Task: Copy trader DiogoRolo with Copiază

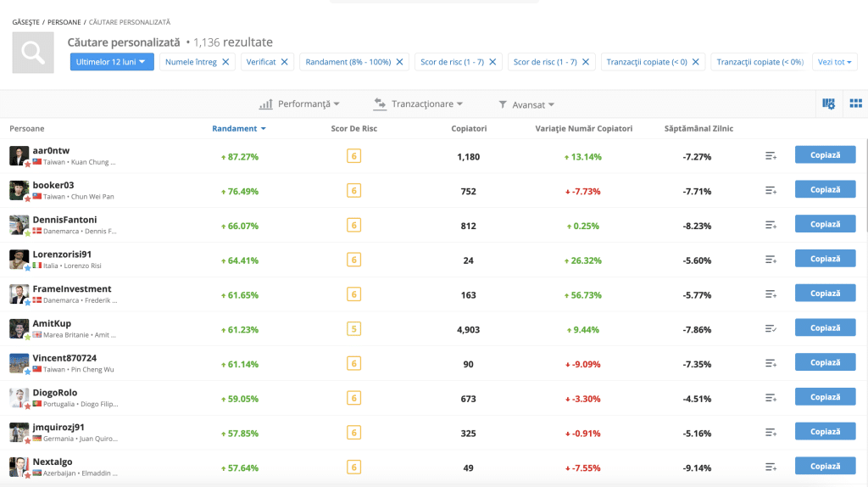Action: click(x=826, y=397)
